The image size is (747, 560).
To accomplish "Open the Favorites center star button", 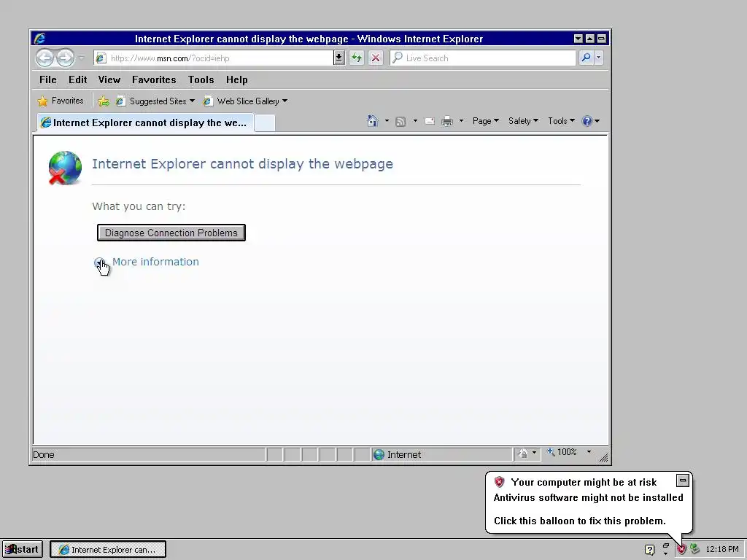I will (61, 101).
